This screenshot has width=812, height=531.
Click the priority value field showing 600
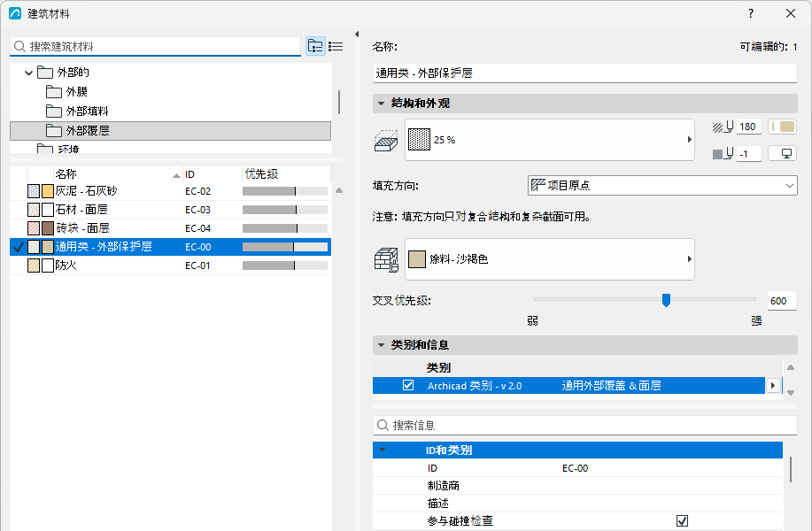[781, 301]
